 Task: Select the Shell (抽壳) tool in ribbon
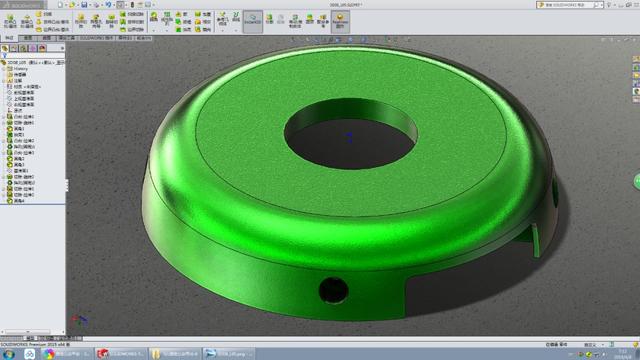point(183,29)
